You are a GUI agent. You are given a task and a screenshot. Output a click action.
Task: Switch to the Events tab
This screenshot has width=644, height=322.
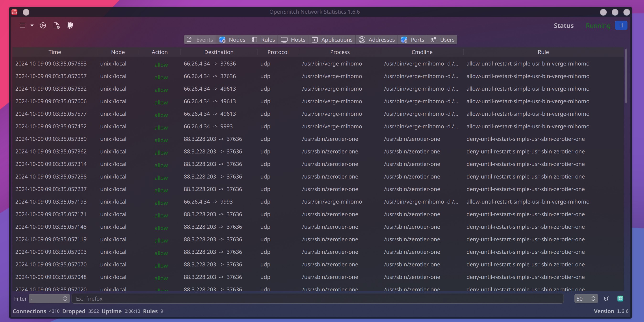(x=200, y=39)
